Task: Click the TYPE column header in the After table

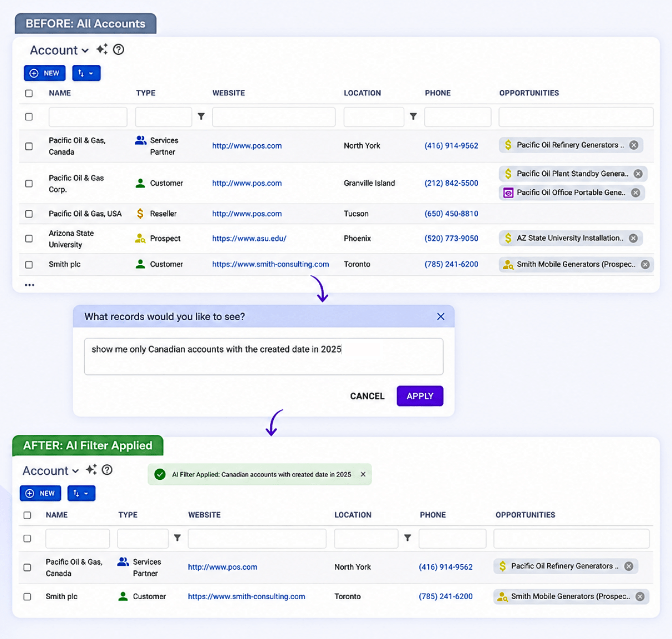Action: click(128, 515)
